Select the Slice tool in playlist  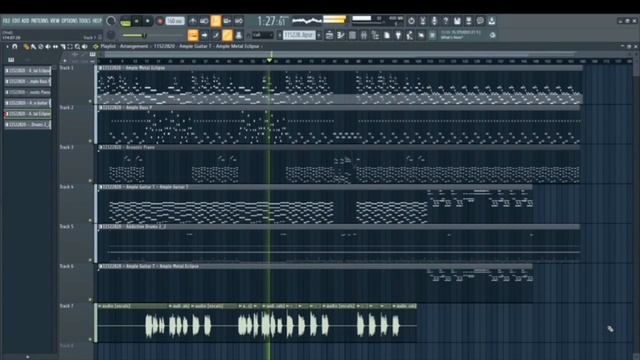coord(62,47)
